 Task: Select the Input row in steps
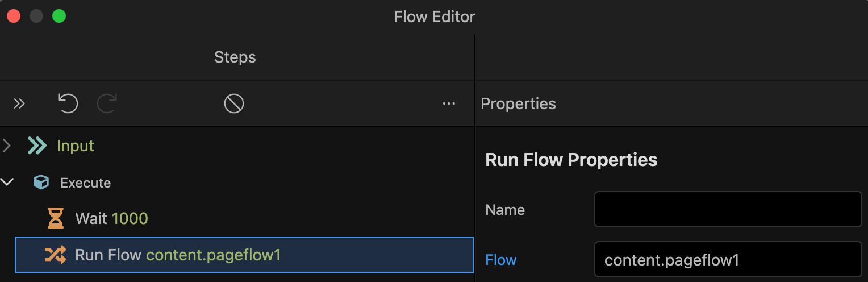(x=237, y=146)
